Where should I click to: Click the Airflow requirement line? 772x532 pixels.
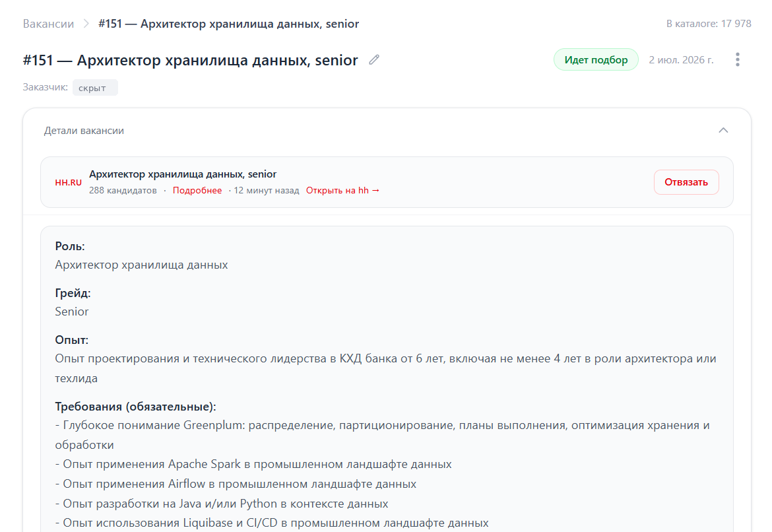pyautogui.click(x=236, y=484)
